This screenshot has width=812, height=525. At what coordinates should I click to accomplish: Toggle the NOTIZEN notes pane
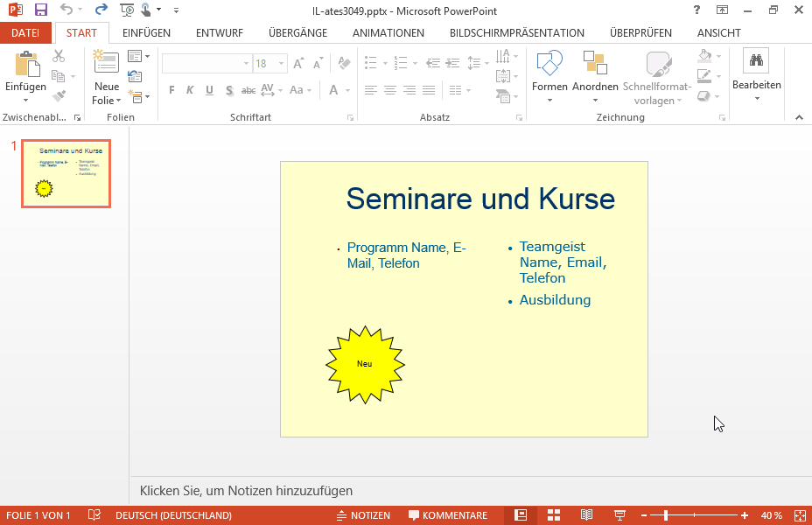363,515
